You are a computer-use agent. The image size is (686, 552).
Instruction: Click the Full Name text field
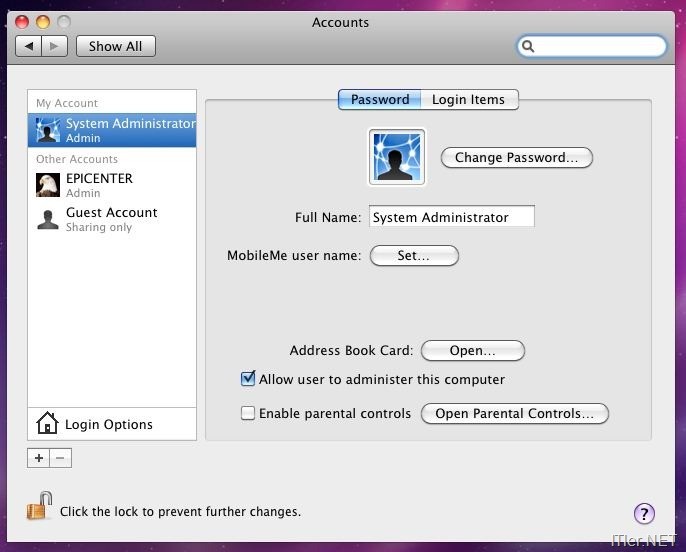[451, 217]
